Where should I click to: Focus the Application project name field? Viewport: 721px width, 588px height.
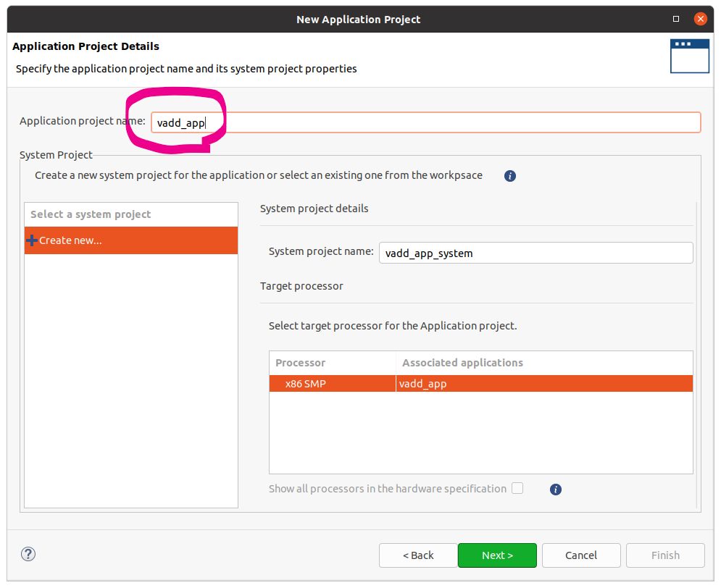pyautogui.click(x=435, y=122)
